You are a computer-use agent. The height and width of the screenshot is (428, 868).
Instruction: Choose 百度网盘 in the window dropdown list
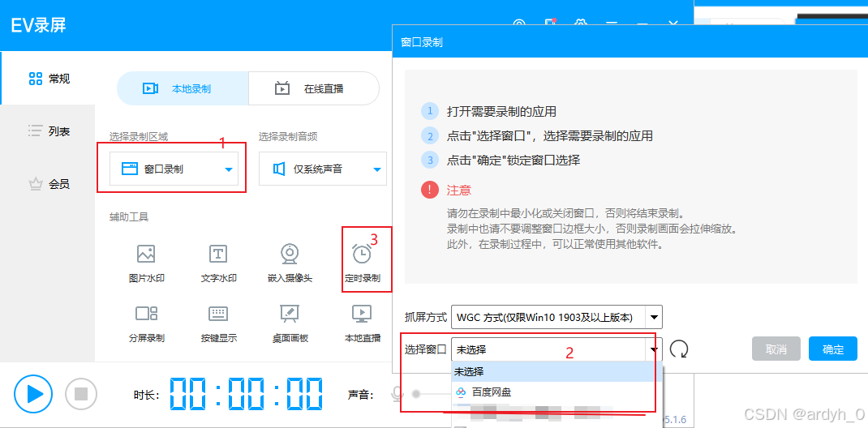pyautogui.click(x=557, y=392)
